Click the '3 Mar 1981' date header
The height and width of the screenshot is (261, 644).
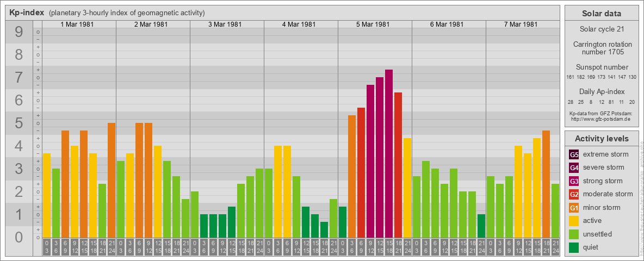(225, 24)
